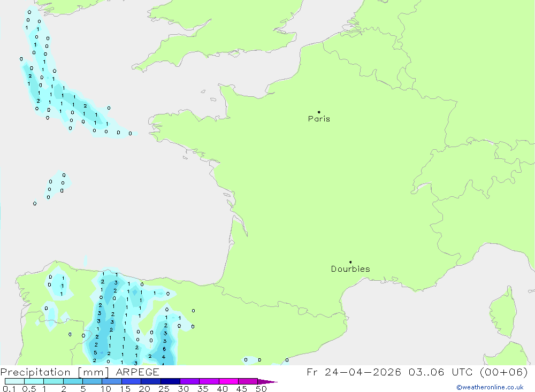Pick the 40–45 mm legend color swatch
535x392 pixels.
click(x=228, y=381)
